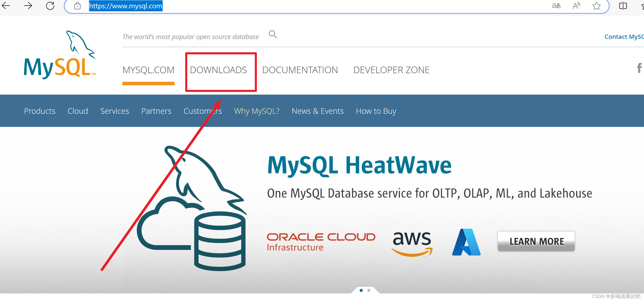Click the LEARN MORE button

click(x=536, y=241)
